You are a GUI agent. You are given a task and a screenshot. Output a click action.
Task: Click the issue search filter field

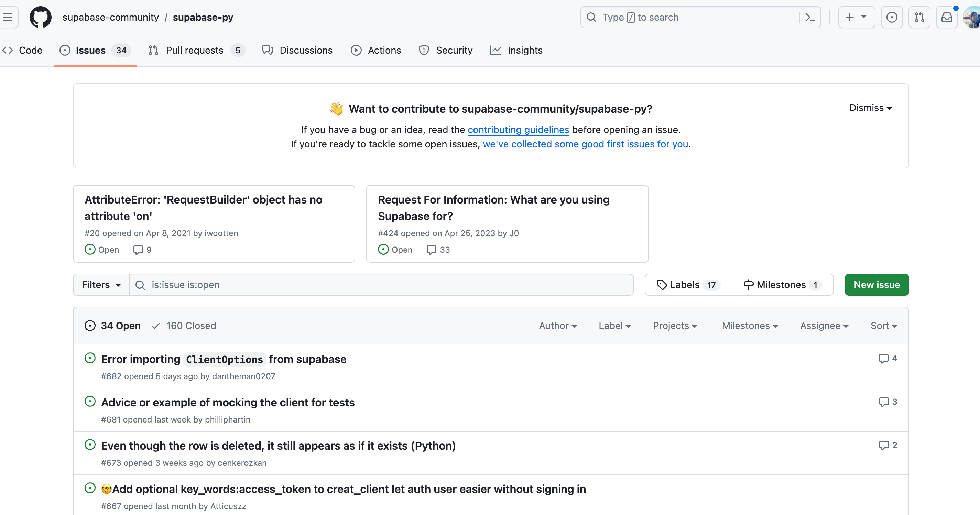point(380,285)
